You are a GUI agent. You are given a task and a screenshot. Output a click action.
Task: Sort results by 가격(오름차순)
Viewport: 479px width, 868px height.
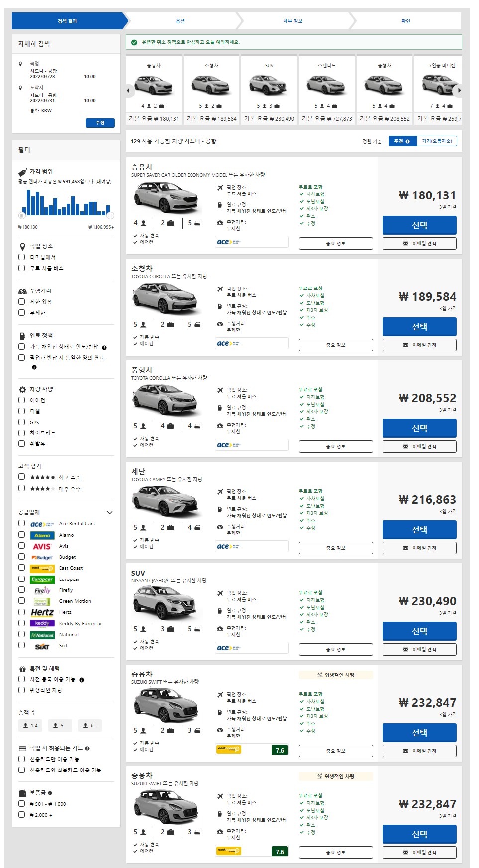pyautogui.click(x=437, y=141)
